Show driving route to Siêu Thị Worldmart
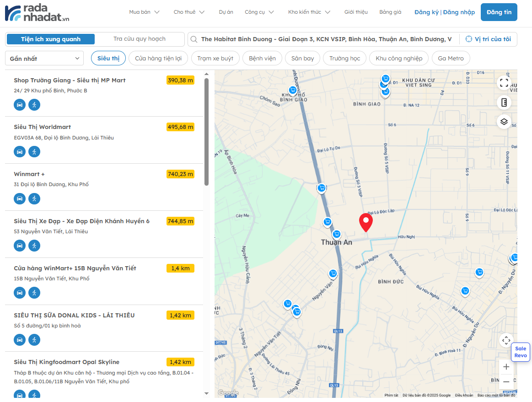 [20, 152]
